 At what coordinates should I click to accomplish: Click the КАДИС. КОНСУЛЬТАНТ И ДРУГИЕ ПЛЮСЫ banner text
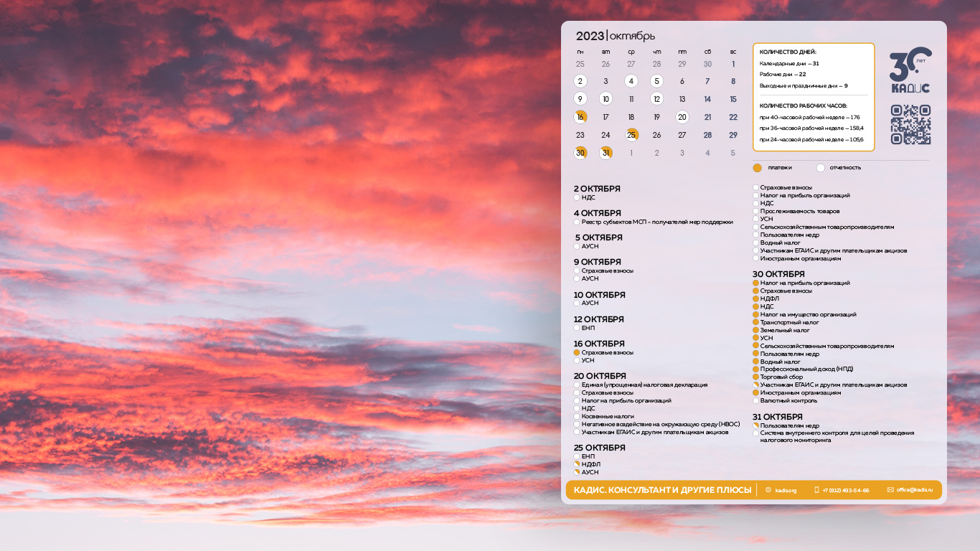(x=662, y=490)
